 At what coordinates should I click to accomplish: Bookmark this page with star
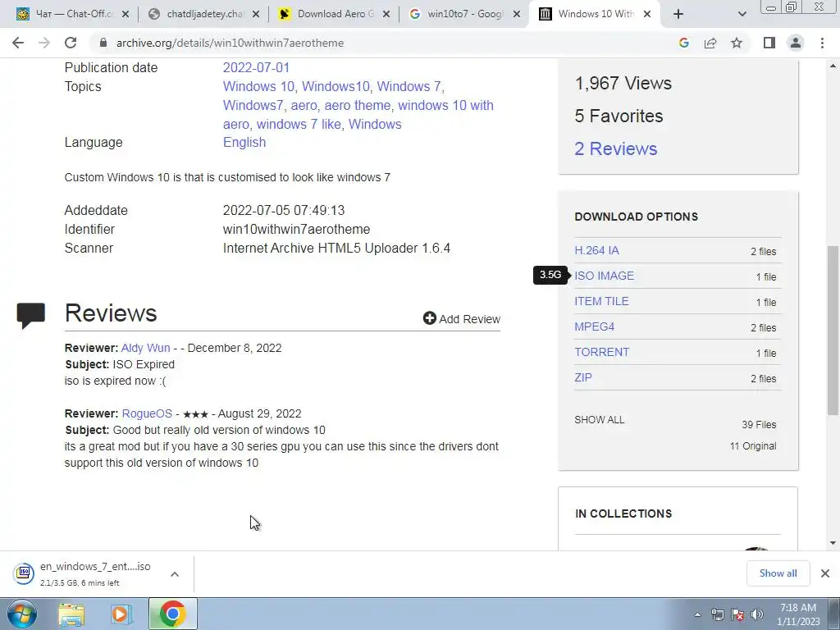coord(737,43)
